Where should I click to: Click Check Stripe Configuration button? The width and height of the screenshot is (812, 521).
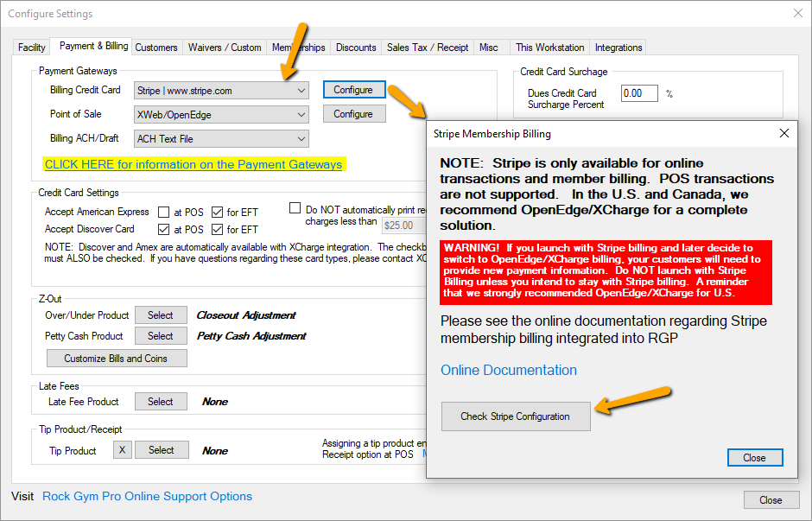(516, 416)
